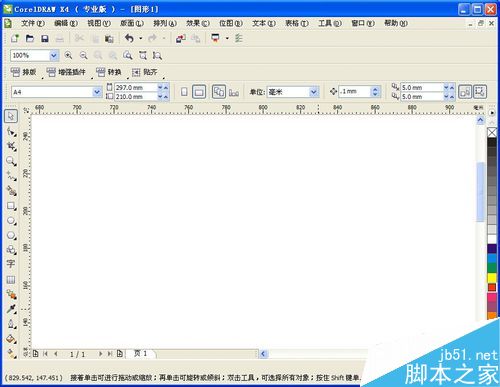Set page to landscape orientation
Image resolution: width=500 pixels, height=387 pixels.
pyautogui.click(x=199, y=92)
